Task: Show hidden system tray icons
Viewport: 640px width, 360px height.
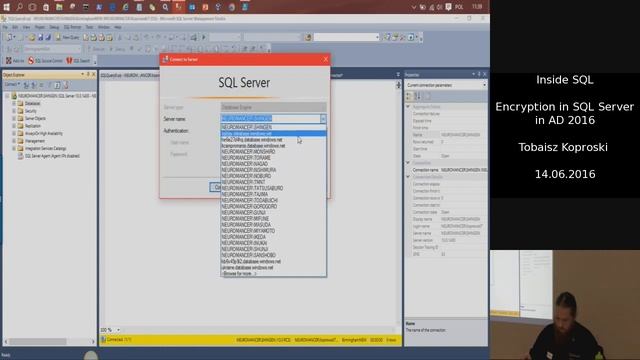Action: pyautogui.click(x=413, y=7)
